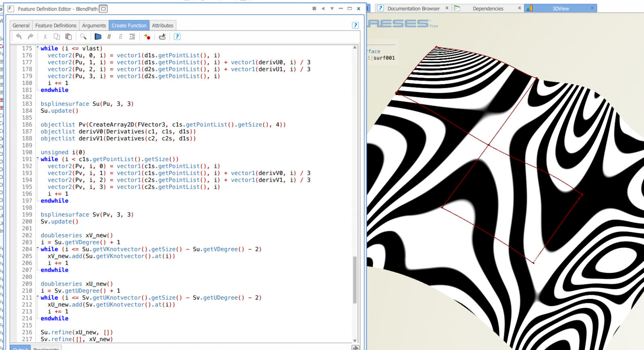644x350 pixels.
Task: Click the Paste clipboard icon
Action: tap(68, 37)
